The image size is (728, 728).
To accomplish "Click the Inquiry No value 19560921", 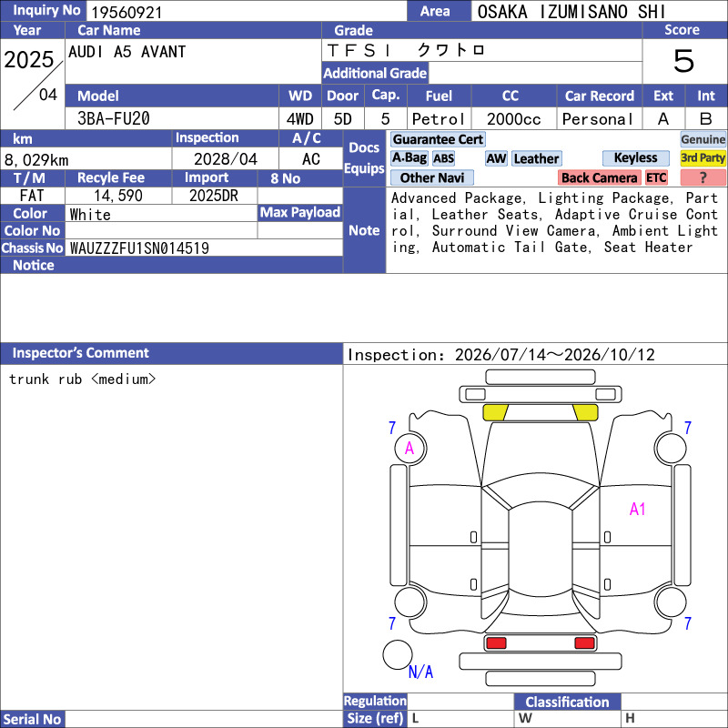I will click(x=126, y=12).
